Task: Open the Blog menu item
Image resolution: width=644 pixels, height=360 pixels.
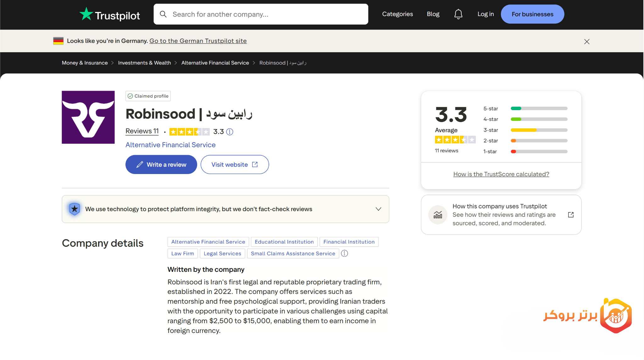Action: pos(433,14)
